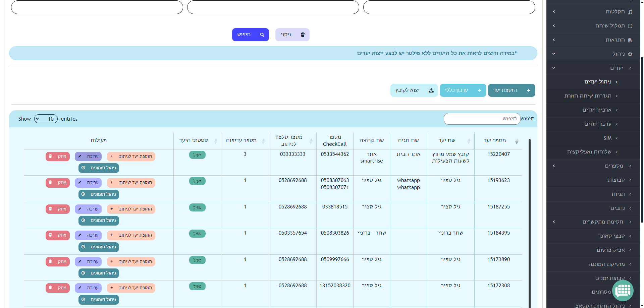The height and width of the screenshot is (308, 644).
Task: Open ניהול תזמונים for row 15172308
Action: (x=99, y=300)
